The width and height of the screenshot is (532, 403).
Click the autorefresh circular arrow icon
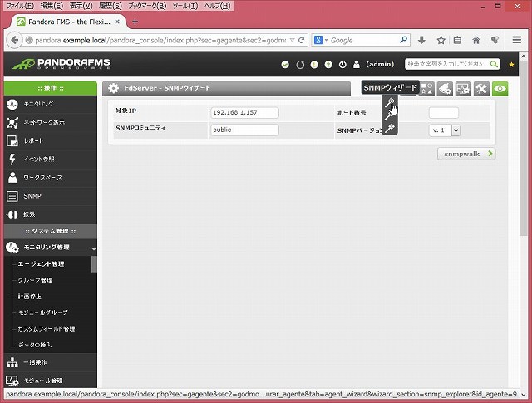300,65
